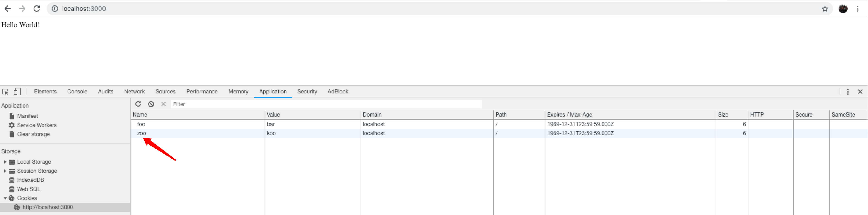This screenshot has height=215, width=868.
Task: Clear all cookies with the block icon
Action: pos(151,104)
